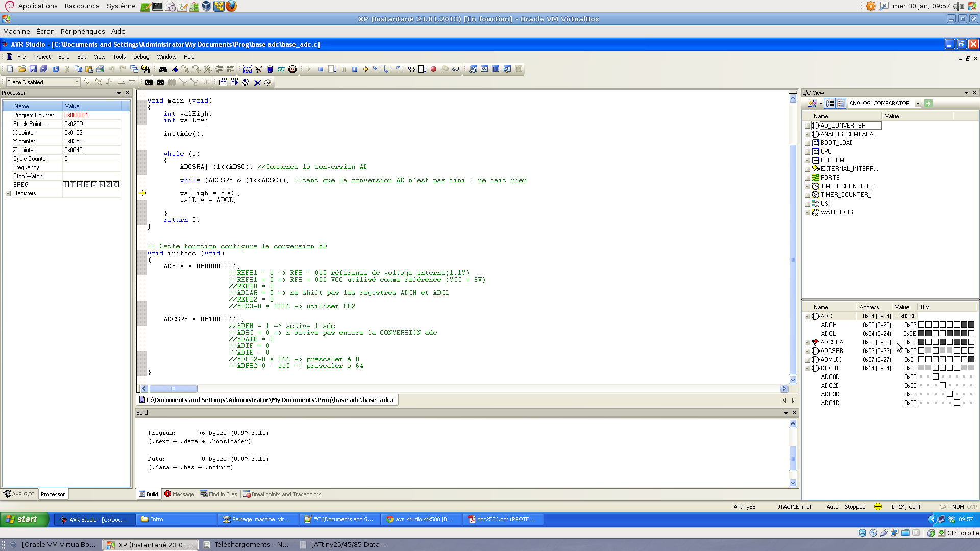Open the Tools menu
The height and width of the screenshot is (551, 980).
coord(119,57)
